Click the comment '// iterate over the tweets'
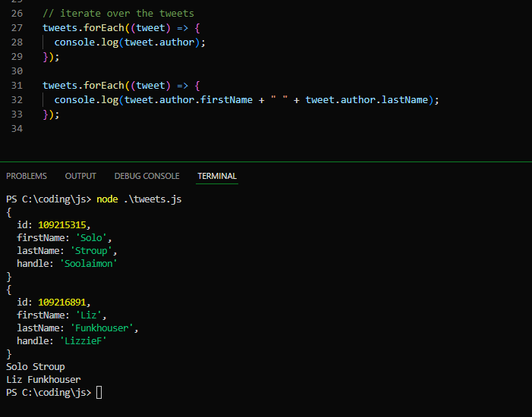 [x=118, y=13]
